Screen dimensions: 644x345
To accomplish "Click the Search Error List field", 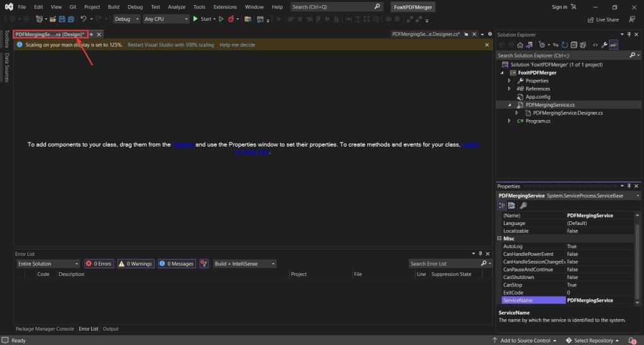I will pos(445,264).
